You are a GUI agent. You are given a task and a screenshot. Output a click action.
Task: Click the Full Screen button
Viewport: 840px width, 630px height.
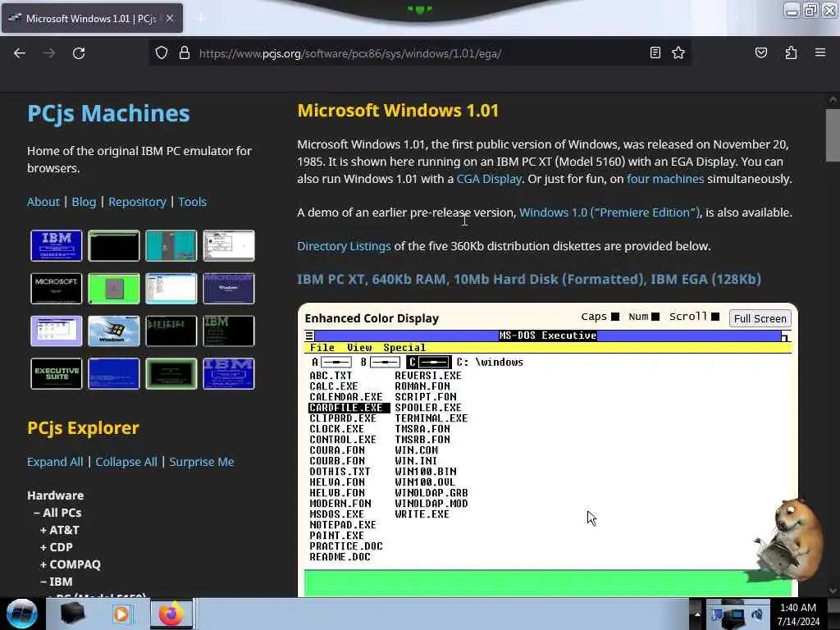pos(760,318)
